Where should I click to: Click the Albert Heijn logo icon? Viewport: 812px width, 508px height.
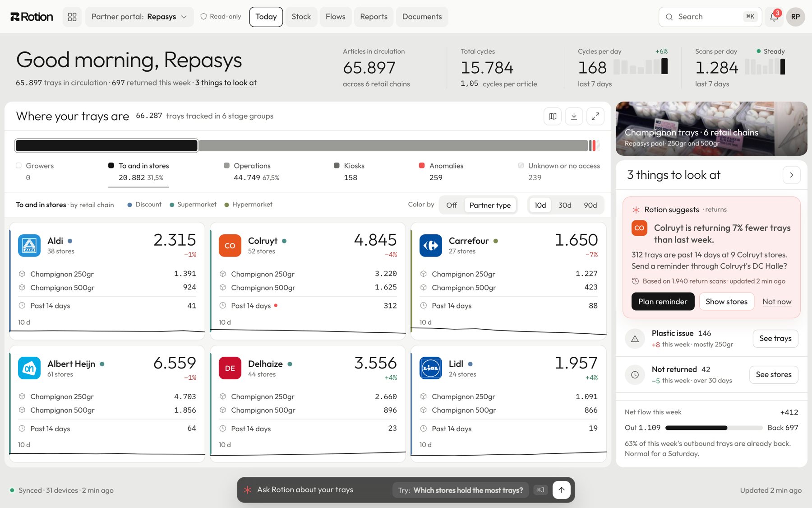tap(29, 368)
